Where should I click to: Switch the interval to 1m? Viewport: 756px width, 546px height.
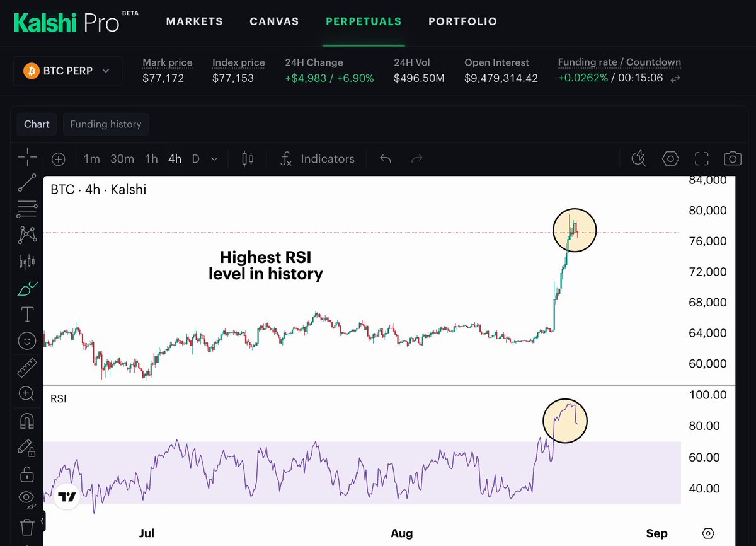coord(92,159)
